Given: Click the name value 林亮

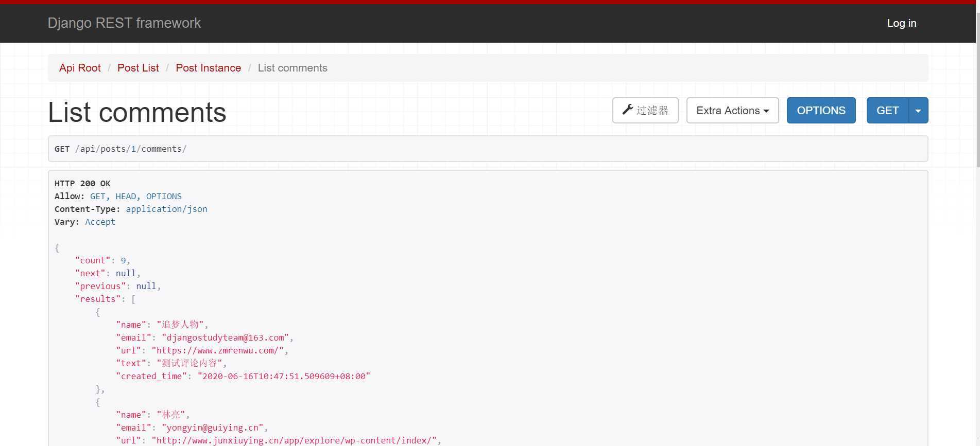Looking at the screenshot, I should tap(170, 415).
